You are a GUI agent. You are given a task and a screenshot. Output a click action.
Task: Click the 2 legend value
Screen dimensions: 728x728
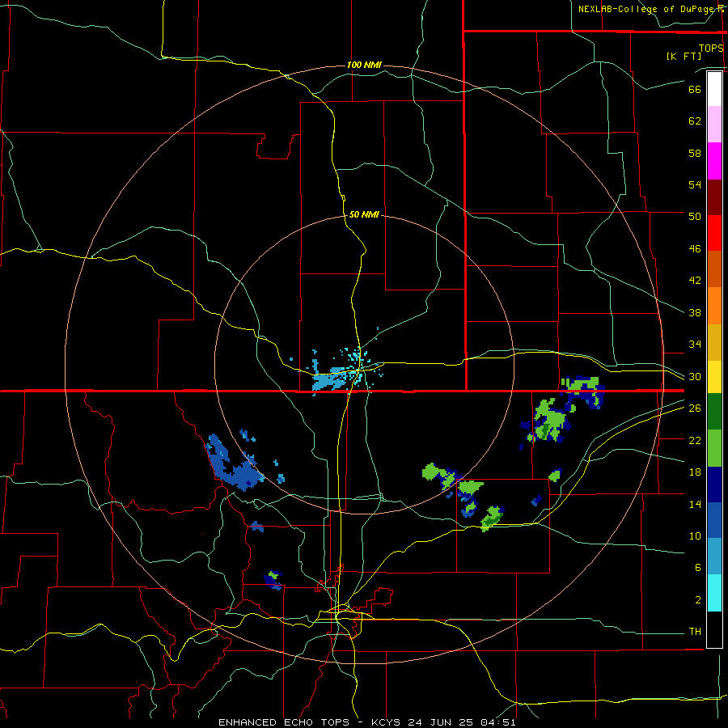698,600
